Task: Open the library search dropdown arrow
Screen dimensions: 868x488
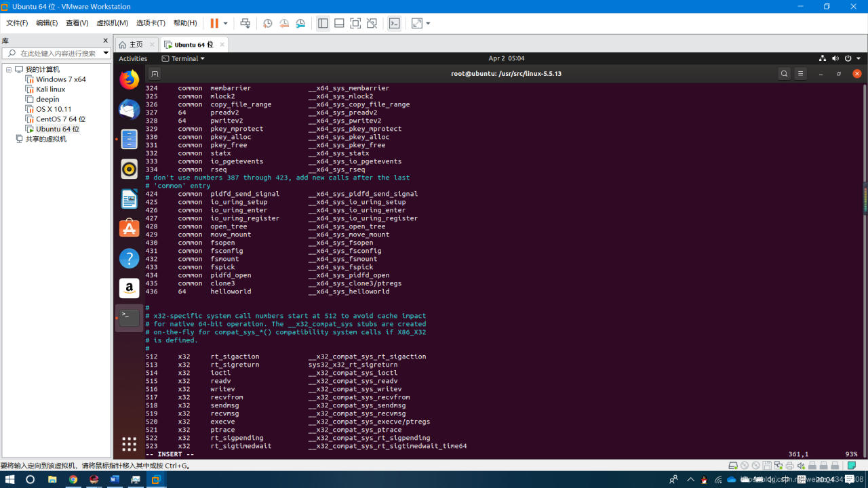Action: click(106, 53)
